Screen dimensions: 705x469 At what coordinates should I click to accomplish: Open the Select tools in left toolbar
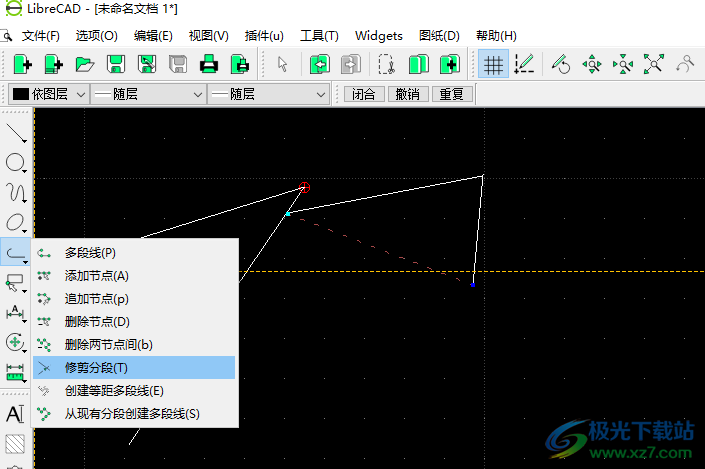[x=16, y=283]
